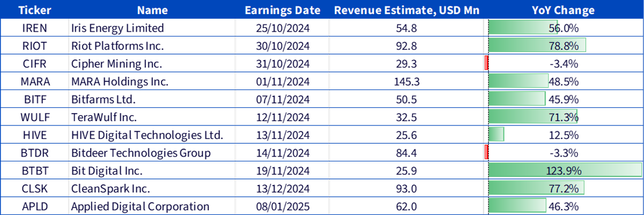Select the RIOT ticker cell
Screen dimensions: 644x215
(x=34, y=46)
